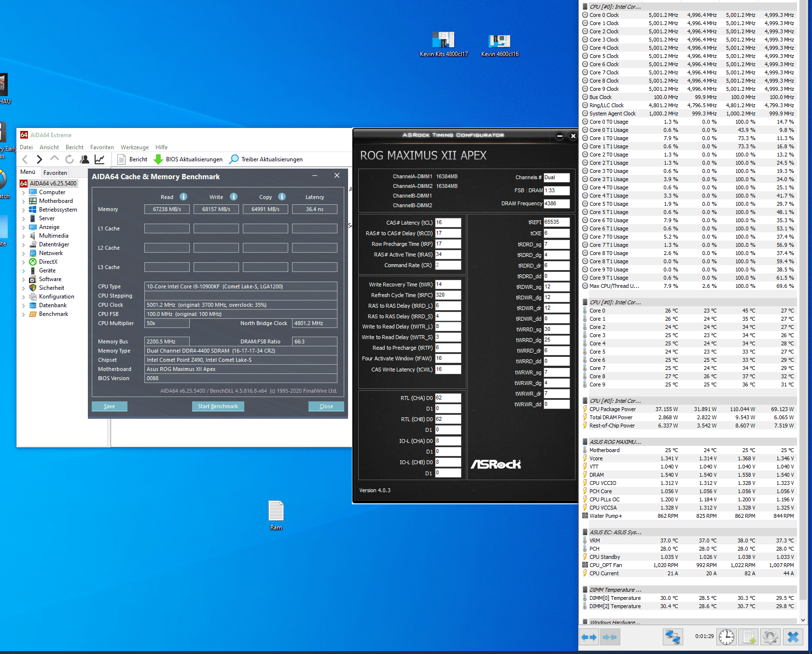
Task: Click HWiNFO blue X close sensors icon
Action: coord(793,637)
